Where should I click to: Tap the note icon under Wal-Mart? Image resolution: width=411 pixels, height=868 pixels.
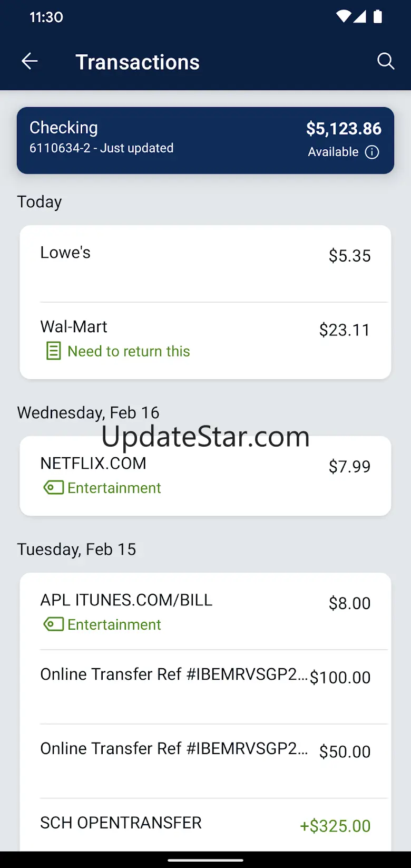click(x=53, y=351)
